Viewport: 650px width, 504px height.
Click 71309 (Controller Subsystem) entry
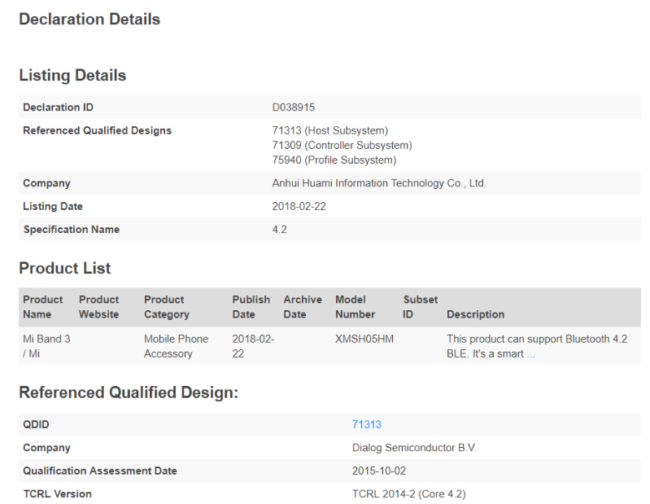pyautogui.click(x=342, y=145)
